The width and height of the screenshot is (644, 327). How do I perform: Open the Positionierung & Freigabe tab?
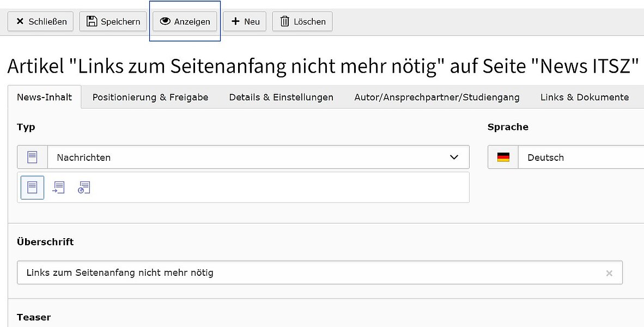click(x=150, y=98)
